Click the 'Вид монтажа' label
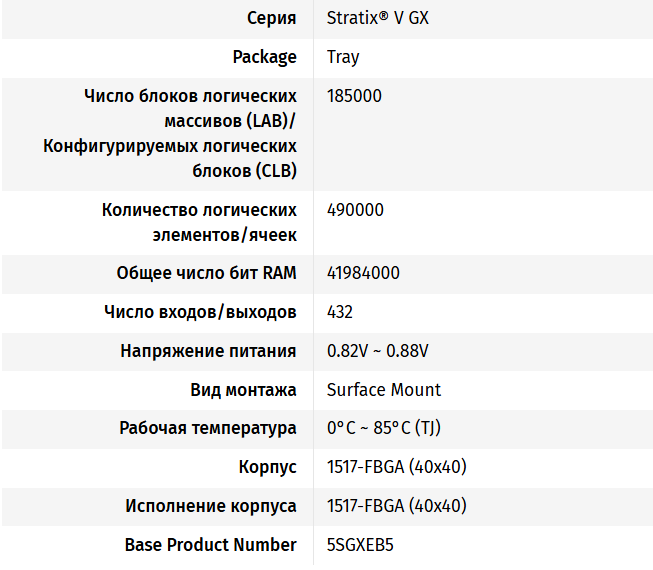 (x=243, y=390)
